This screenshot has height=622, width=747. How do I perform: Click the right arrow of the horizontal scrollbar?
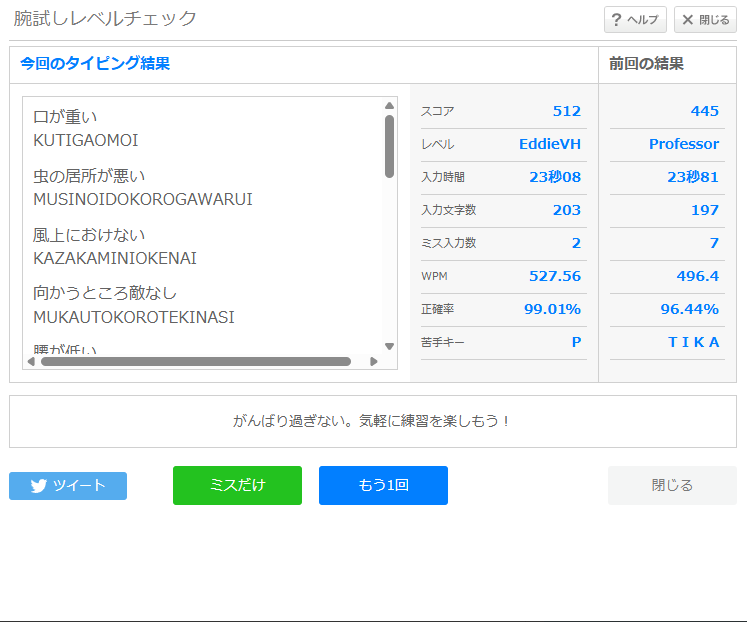(374, 362)
